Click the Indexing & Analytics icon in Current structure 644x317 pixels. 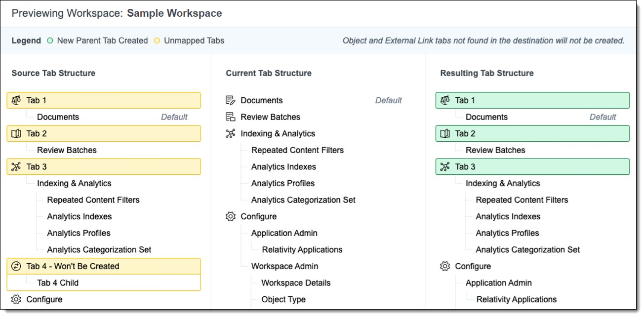coord(230,133)
